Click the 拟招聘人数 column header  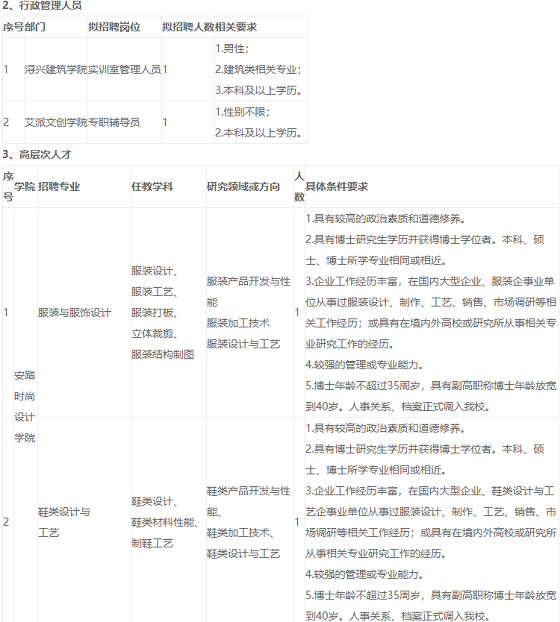point(188,27)
